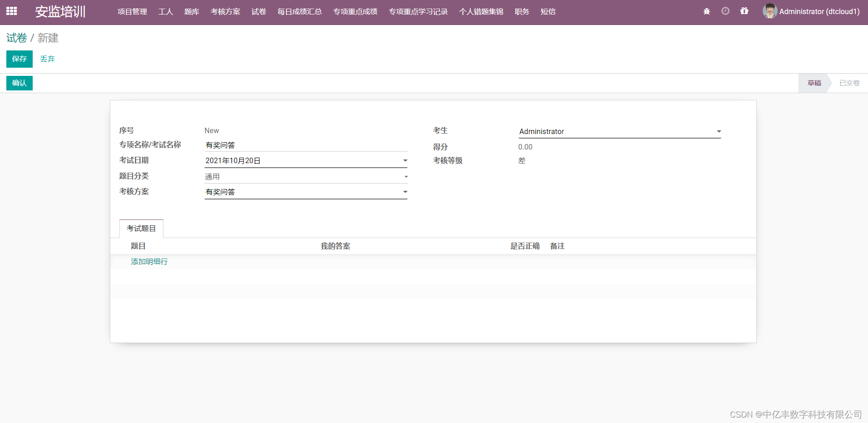Click the gift icon in top bar
This screenshot has width=868, height=423.
point(745,11)
